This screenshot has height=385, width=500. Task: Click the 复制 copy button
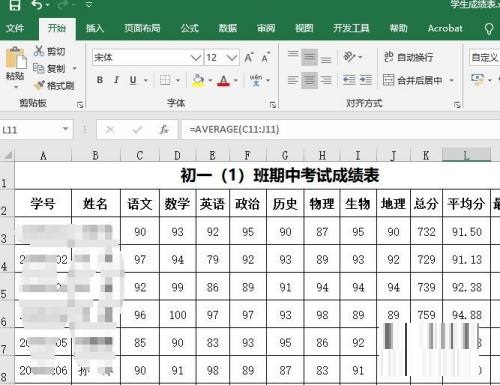coord(49,69)
